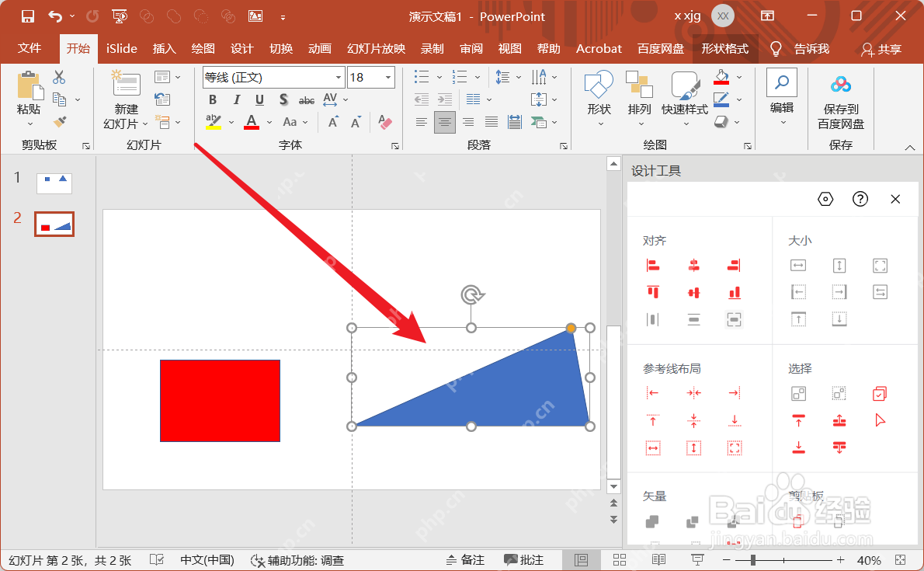This screenshot has height=571, width=924.
Task: Open the Shapes gallery button
Action: click(x=599, y=98)
